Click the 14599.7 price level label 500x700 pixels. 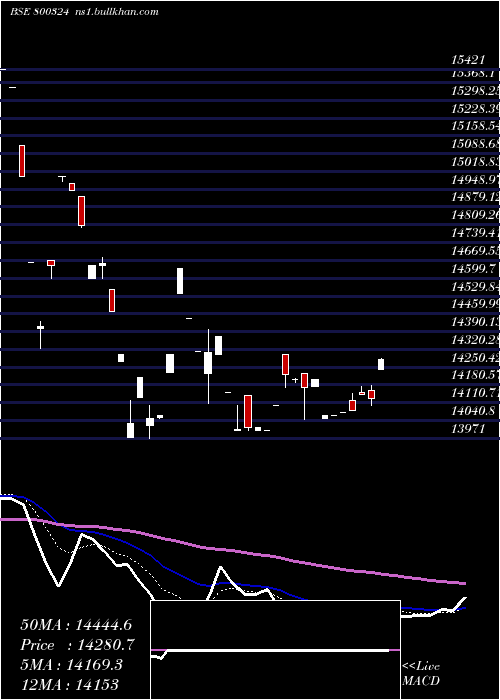click(x=473, y=268)
